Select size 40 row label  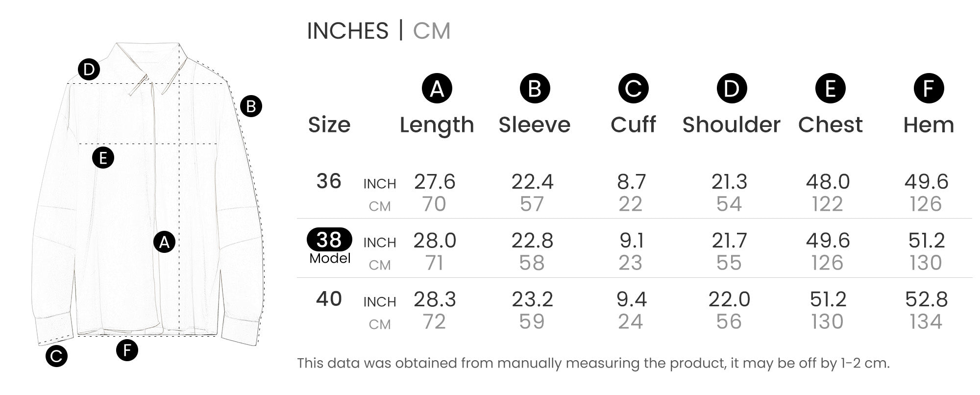tap(329, 299)
